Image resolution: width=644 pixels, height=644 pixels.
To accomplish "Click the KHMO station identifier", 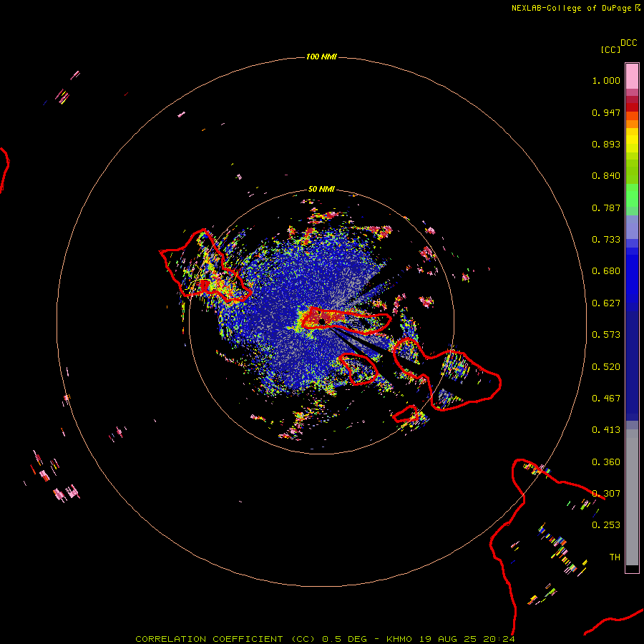I will click(399, 639).
